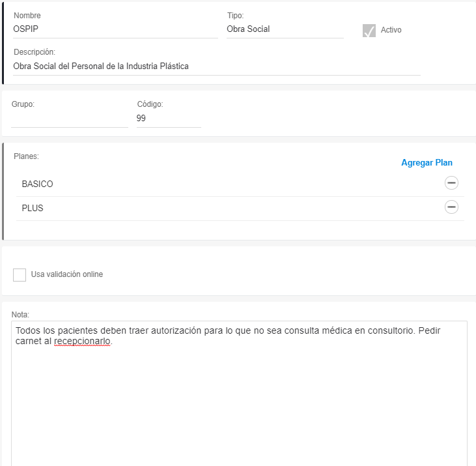This screenshot has width=476, height=466.
Task: Click the Código field with value 99
Action: click(168, 119)
